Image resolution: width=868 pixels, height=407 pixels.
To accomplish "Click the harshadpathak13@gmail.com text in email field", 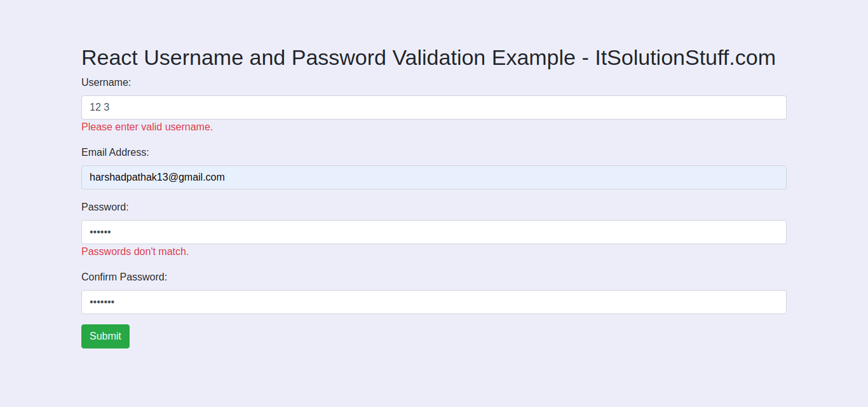I will coord(157,177).
